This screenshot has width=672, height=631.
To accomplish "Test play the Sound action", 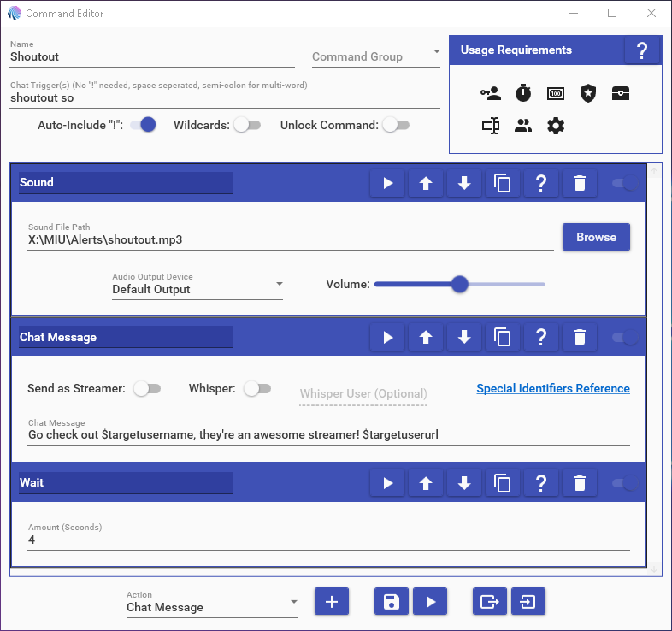I will [388, 183].
